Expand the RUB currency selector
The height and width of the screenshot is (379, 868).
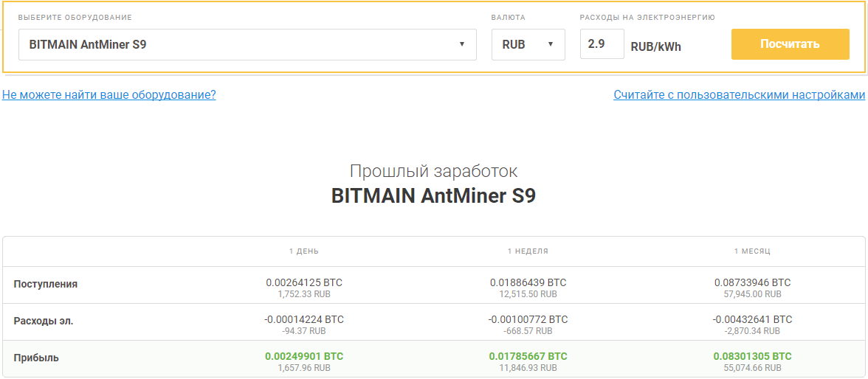(528, 44)
